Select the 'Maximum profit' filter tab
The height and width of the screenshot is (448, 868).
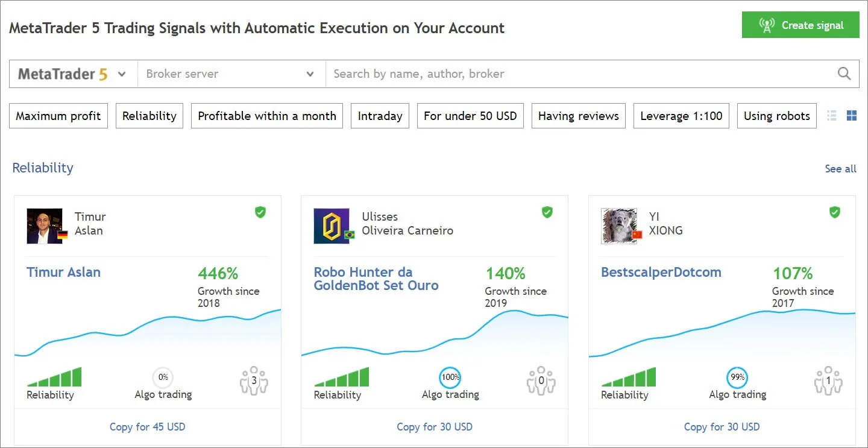tap(58, 115)
